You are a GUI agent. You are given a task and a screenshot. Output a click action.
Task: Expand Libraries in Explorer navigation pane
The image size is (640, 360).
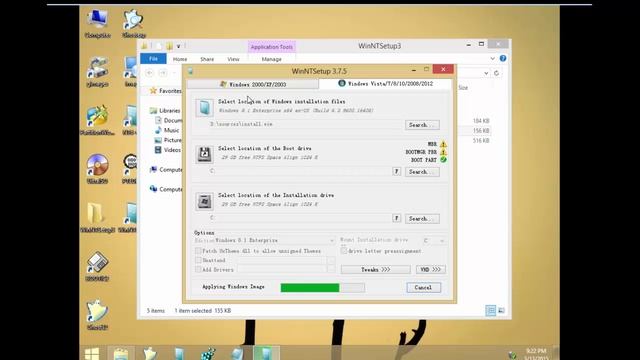pos(169,111)
